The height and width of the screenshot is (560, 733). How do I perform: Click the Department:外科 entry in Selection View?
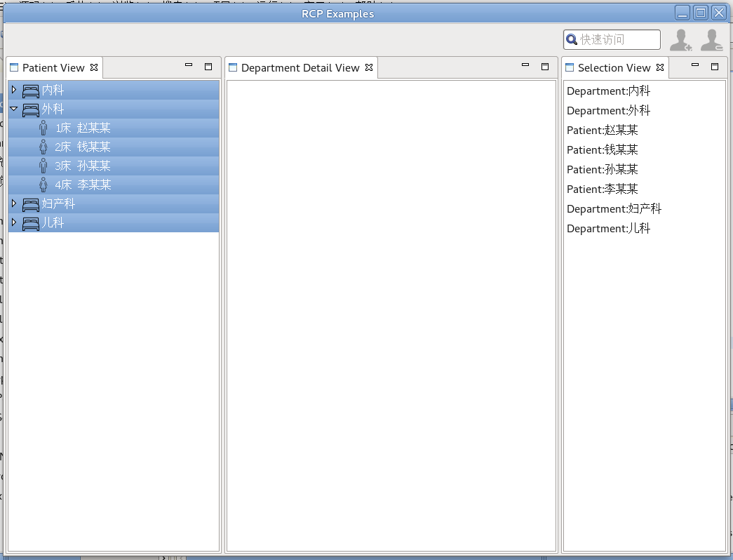pos(608,110)
